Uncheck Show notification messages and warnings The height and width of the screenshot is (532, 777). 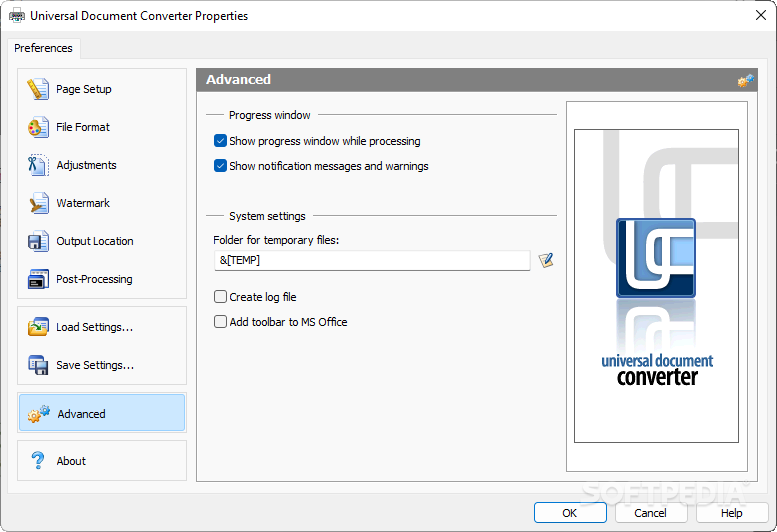[x=220, y=166]
